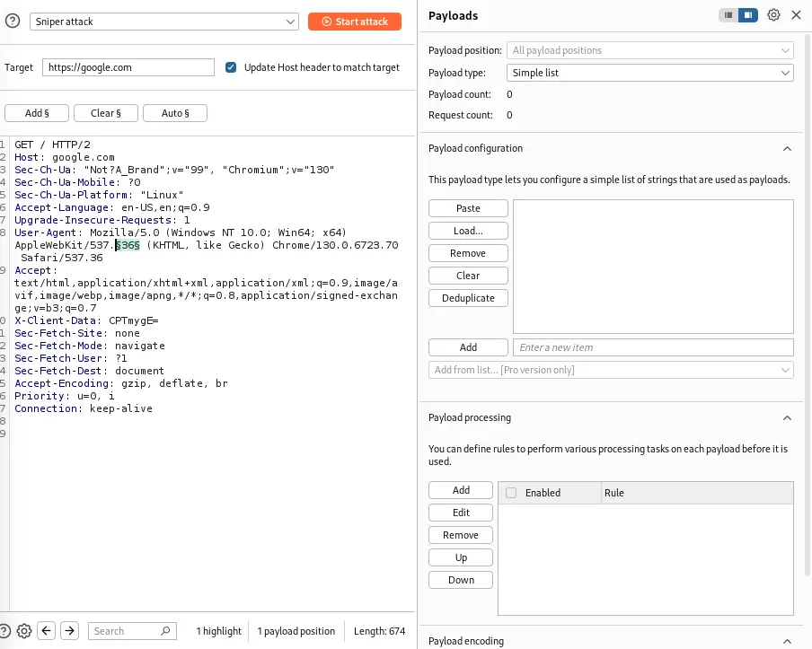Screen dimensions: 812x649
Task: Click the Connection: keep-alive line
Action: 84,408
